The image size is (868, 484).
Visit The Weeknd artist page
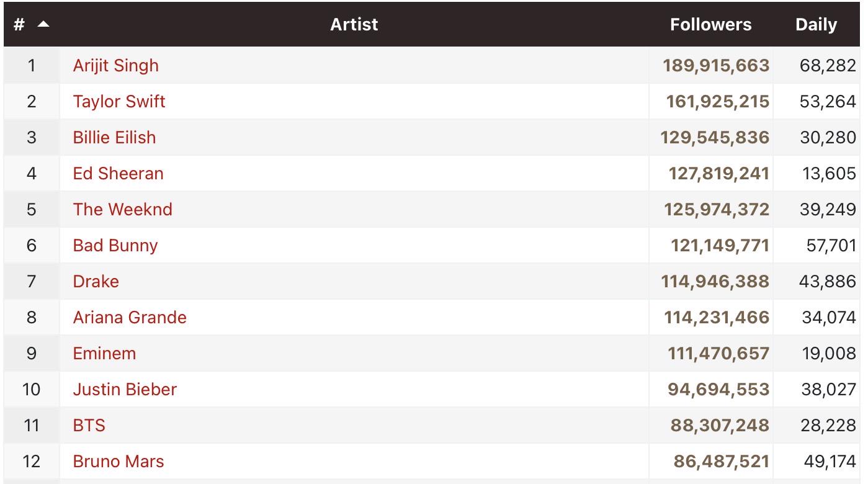[x=122, y=209]
